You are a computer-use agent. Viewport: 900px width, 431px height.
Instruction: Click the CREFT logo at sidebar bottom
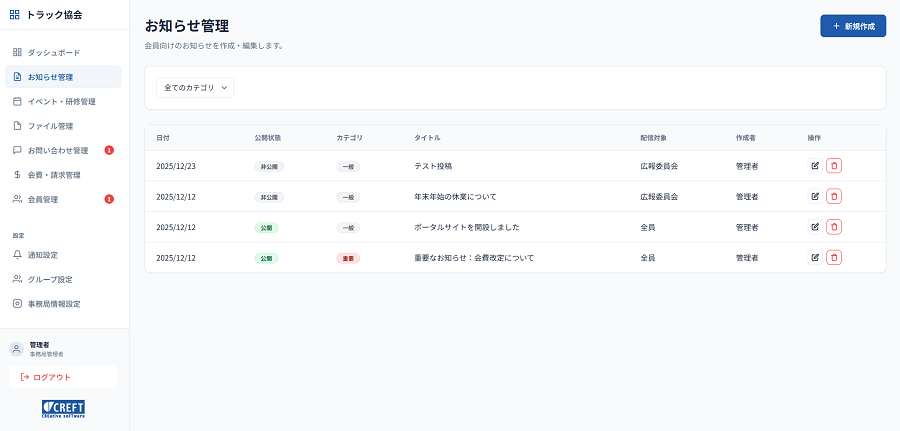[63, 408]
